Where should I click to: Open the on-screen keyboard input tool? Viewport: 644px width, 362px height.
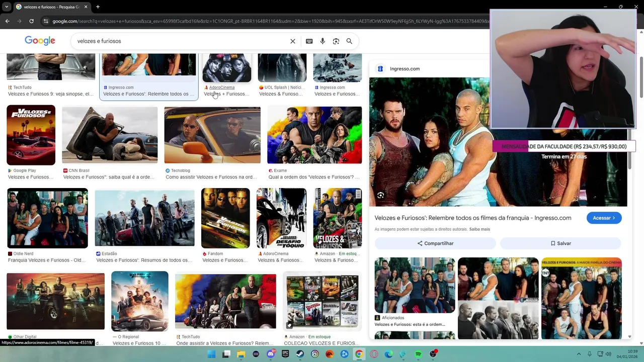click(309, 41)
